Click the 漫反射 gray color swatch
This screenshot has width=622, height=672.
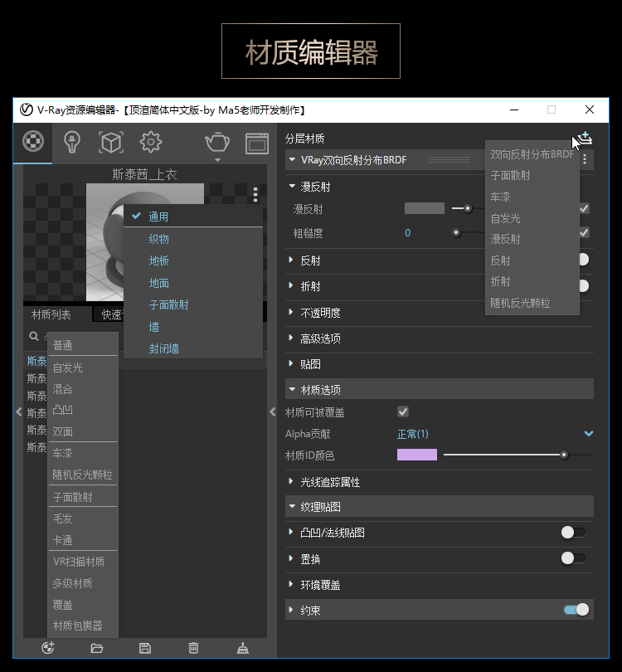click(x=424, y=209)
